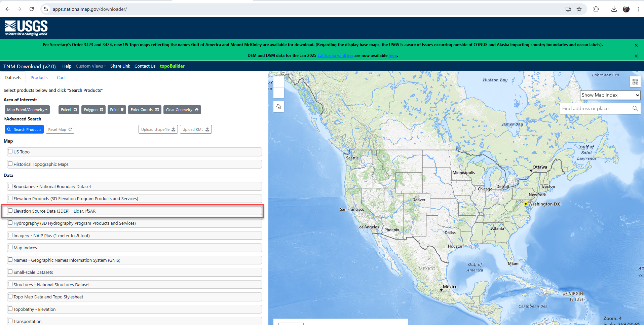Expand the Map Extent/Geometry dropdown

click(27, 110)
